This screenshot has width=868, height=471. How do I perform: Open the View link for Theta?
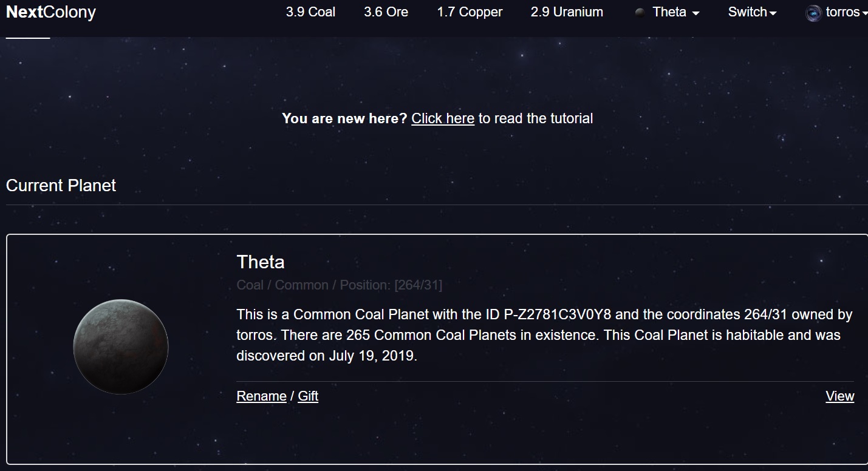[839, 396]
